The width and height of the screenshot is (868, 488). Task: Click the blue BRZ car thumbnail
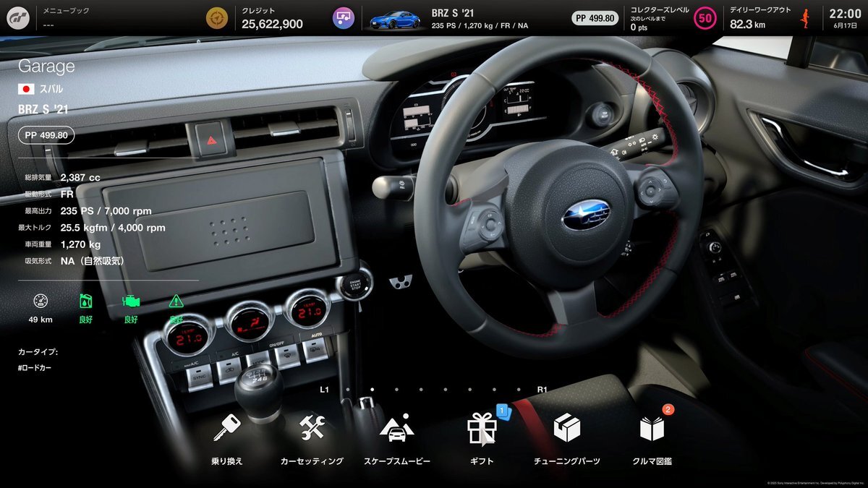(x=395, y=19)
